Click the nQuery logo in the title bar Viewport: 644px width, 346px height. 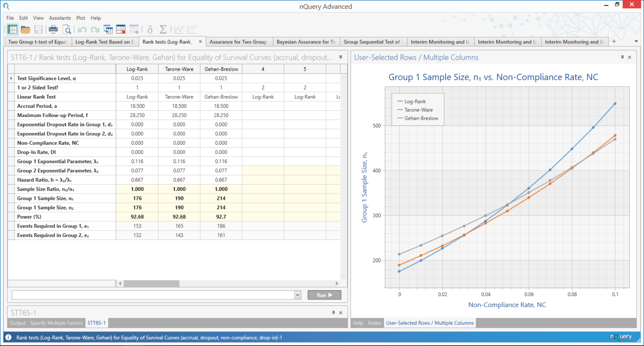pos(6,6)
